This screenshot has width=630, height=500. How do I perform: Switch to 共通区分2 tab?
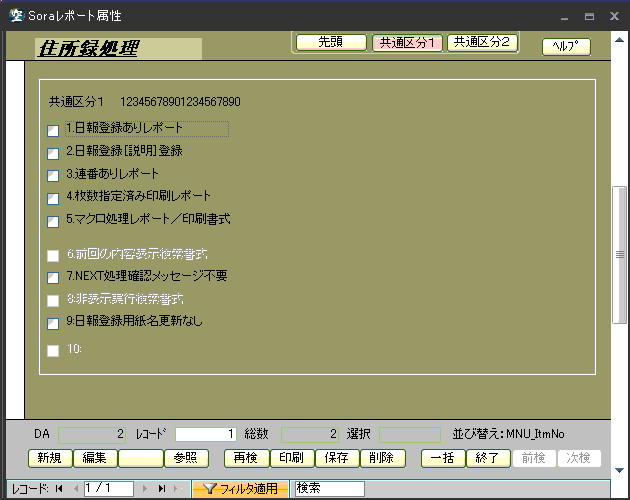pyautogui.click(x=481, y=42)
